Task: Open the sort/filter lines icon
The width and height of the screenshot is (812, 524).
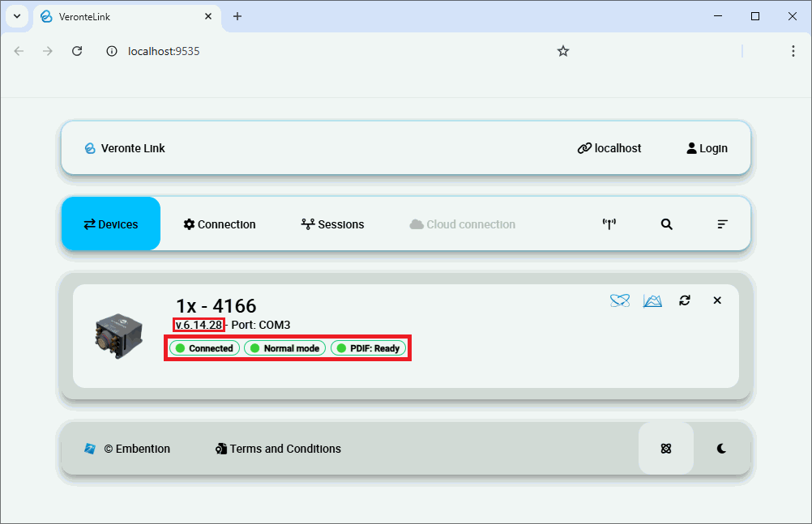Action: tap(722, 224)
